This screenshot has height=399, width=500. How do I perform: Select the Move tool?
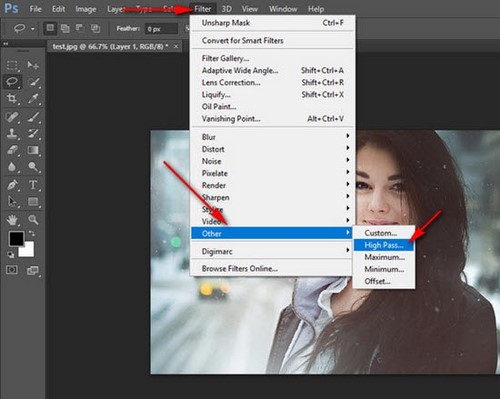point(33,65)
